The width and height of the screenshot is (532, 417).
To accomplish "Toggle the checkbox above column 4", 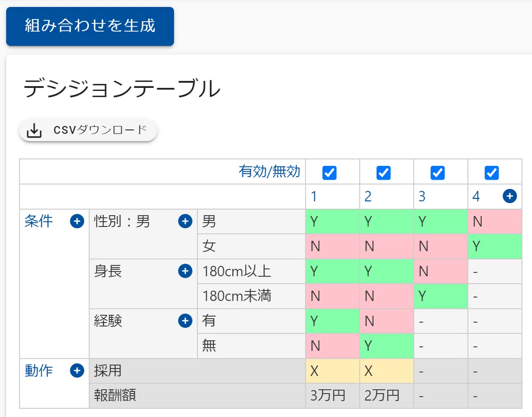I will coord(492,173).
